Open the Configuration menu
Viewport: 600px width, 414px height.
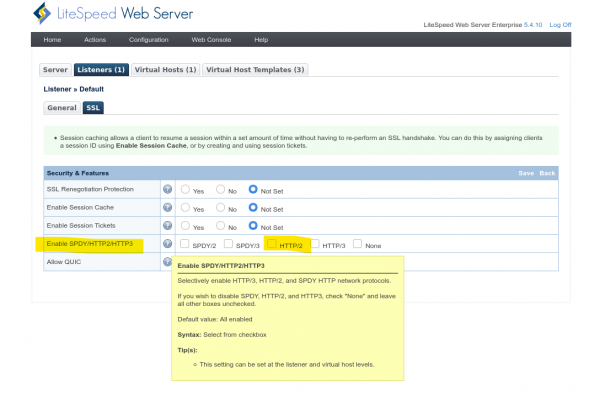148,39
